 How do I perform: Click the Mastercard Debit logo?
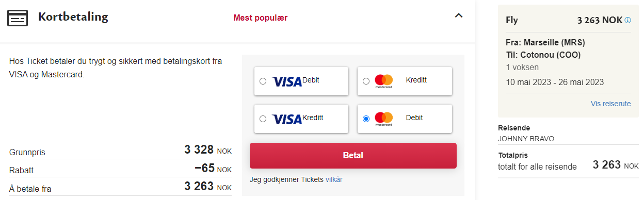click(384, 119)
